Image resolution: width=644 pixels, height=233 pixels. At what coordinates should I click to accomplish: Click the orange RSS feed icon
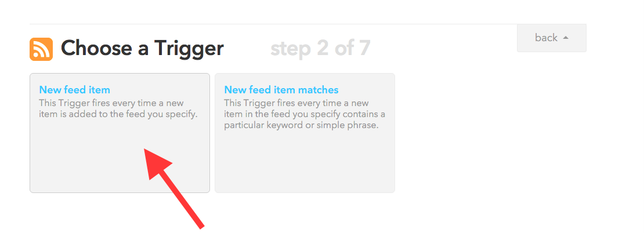pyautogui.click(x=41, y=49)
